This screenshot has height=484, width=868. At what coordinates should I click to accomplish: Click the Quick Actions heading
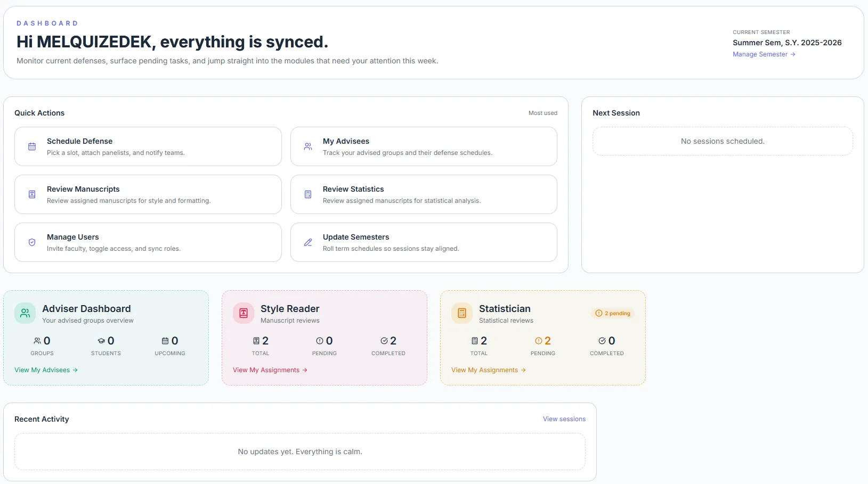pos(39,113)
